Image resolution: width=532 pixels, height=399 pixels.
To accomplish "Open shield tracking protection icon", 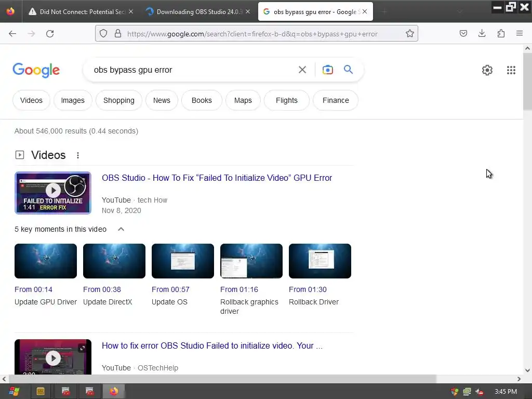I will [103, 34].
